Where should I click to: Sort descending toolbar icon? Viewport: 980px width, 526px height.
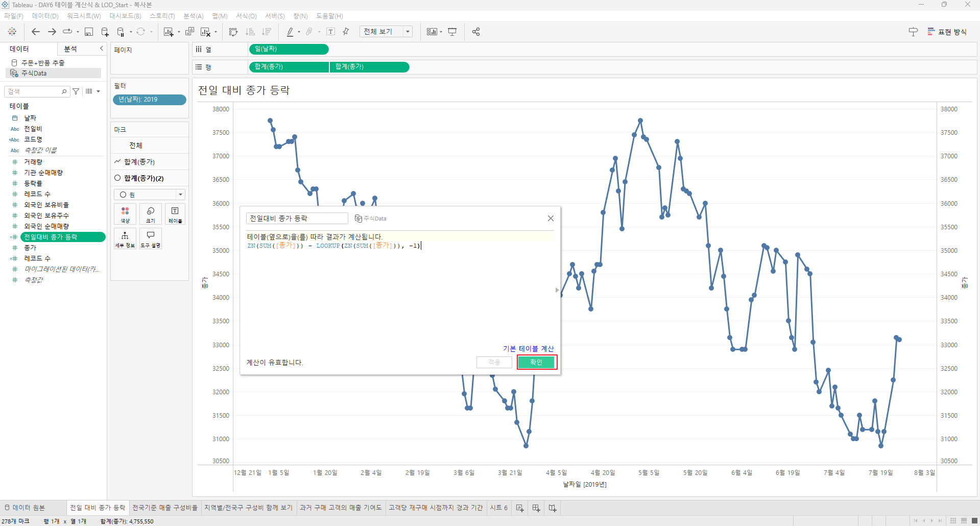tap(266, 32)
